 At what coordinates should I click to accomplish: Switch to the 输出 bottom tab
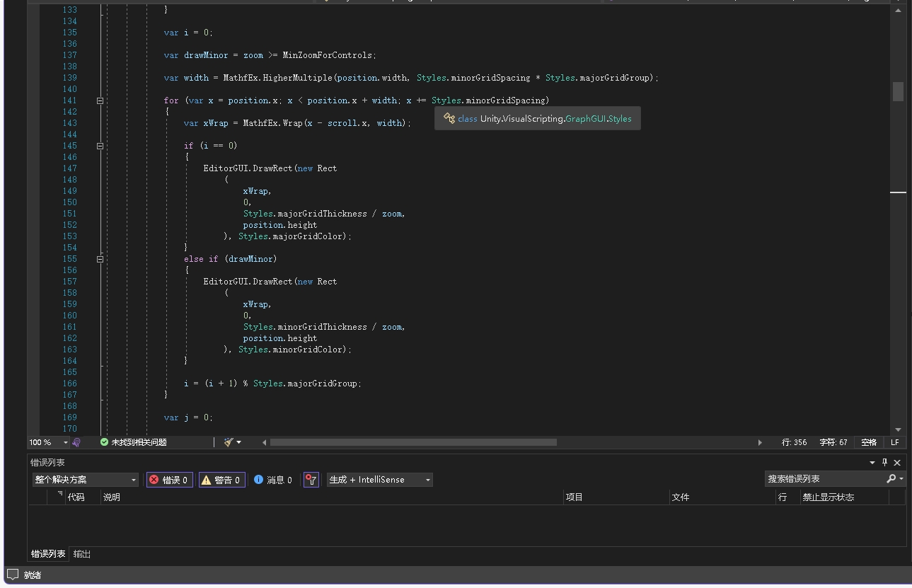point(82,554)
